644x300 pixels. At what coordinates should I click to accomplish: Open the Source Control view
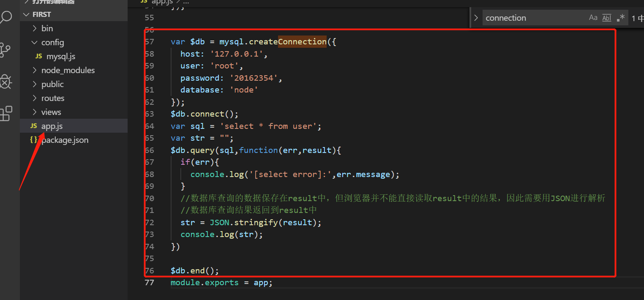point(5,50)
